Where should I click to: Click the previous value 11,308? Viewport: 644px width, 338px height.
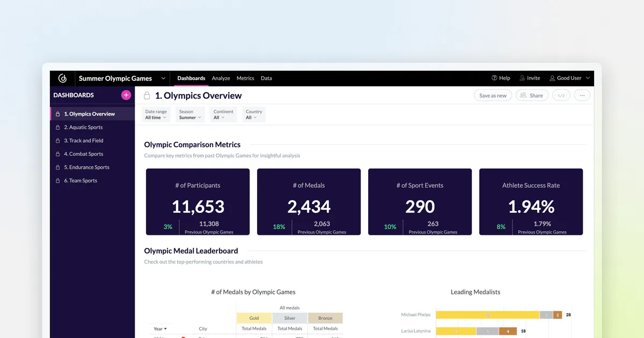coord(209,224)
